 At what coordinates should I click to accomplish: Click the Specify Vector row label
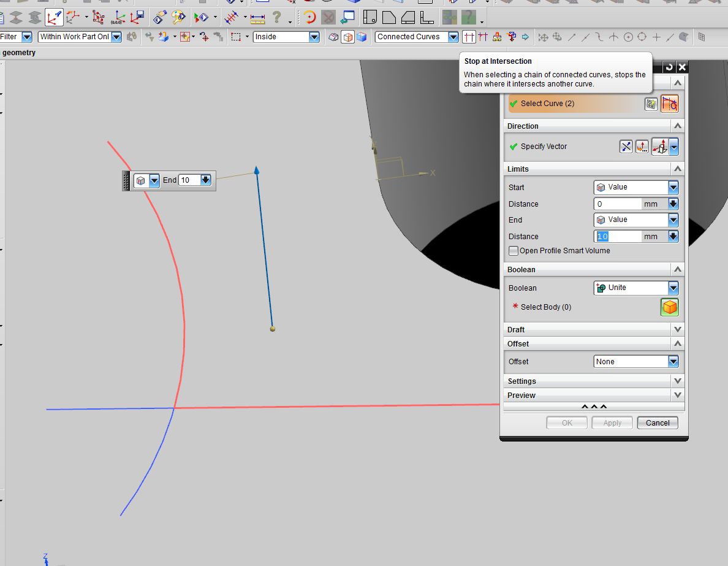pos(544,147)
